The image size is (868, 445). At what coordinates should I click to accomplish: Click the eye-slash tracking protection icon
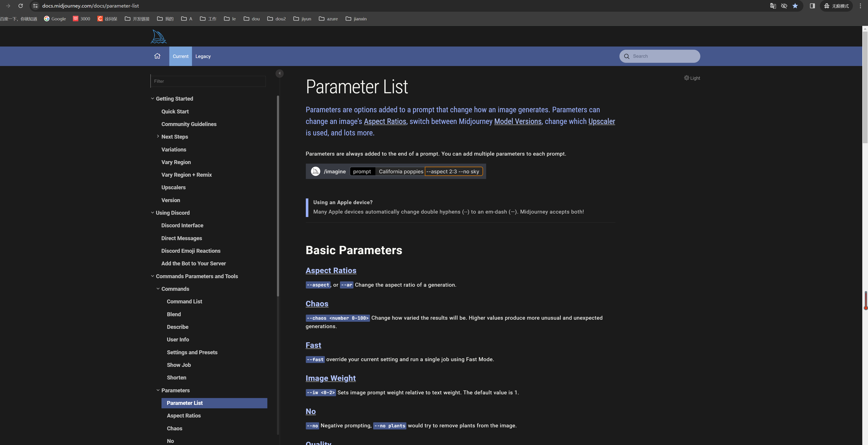[x=784, y=6]
